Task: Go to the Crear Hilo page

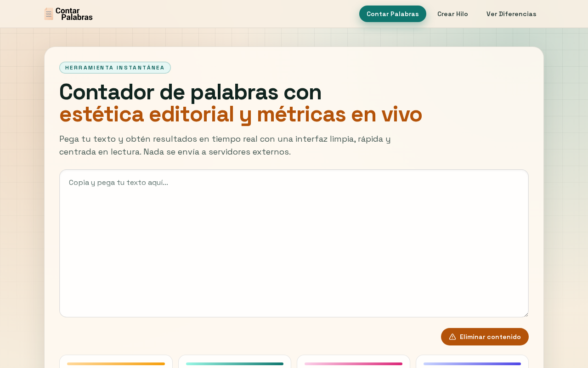Action: point(452,14)
